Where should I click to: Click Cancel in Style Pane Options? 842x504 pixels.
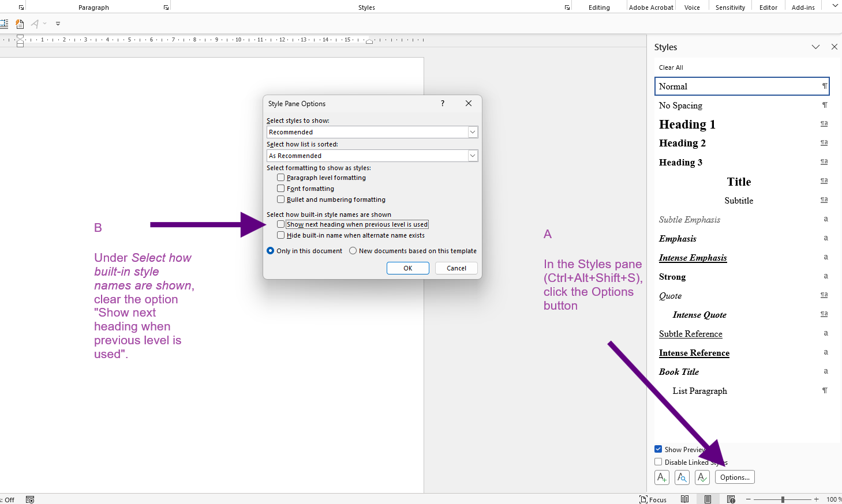point(456,268)
